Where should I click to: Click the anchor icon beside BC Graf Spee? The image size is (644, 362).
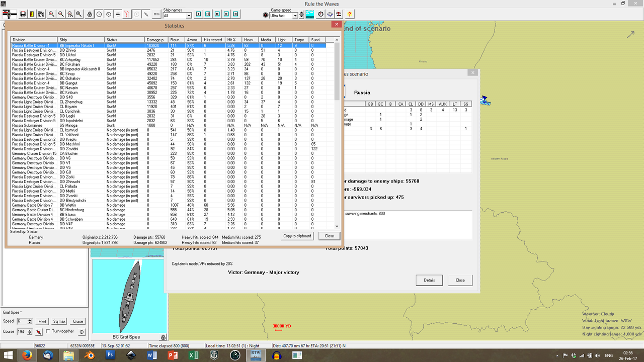click(163, 337)
